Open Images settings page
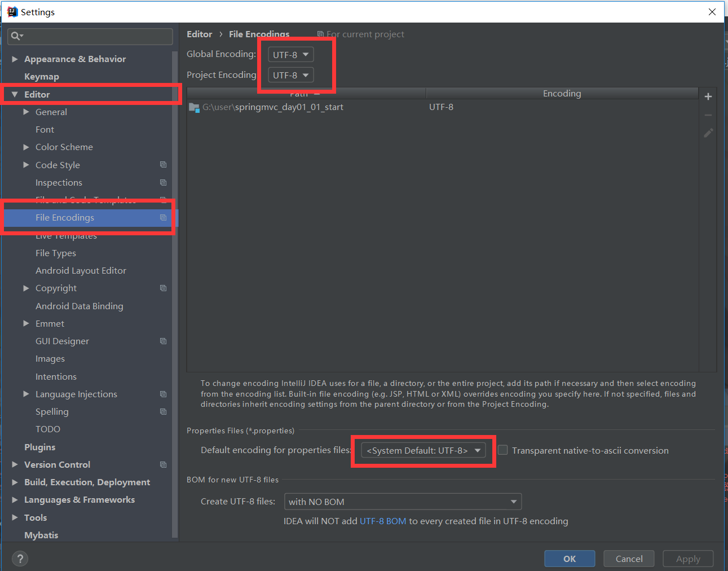The image size is (728, 571). (50, 359)
